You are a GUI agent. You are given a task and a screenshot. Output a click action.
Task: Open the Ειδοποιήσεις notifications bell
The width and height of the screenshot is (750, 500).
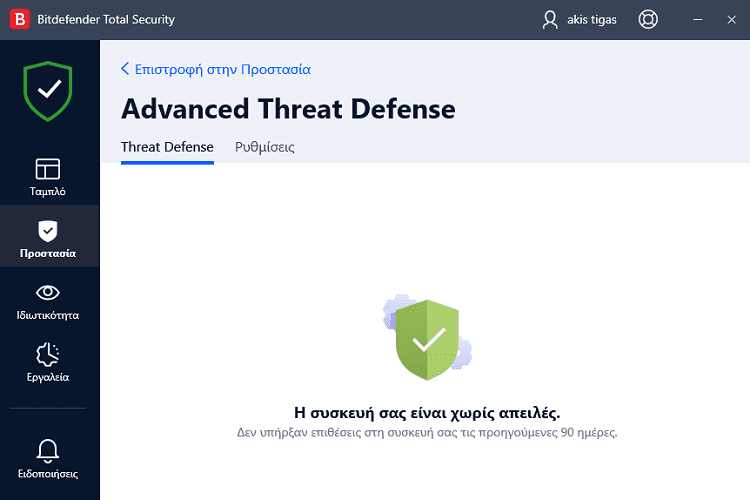click(48, 458)
